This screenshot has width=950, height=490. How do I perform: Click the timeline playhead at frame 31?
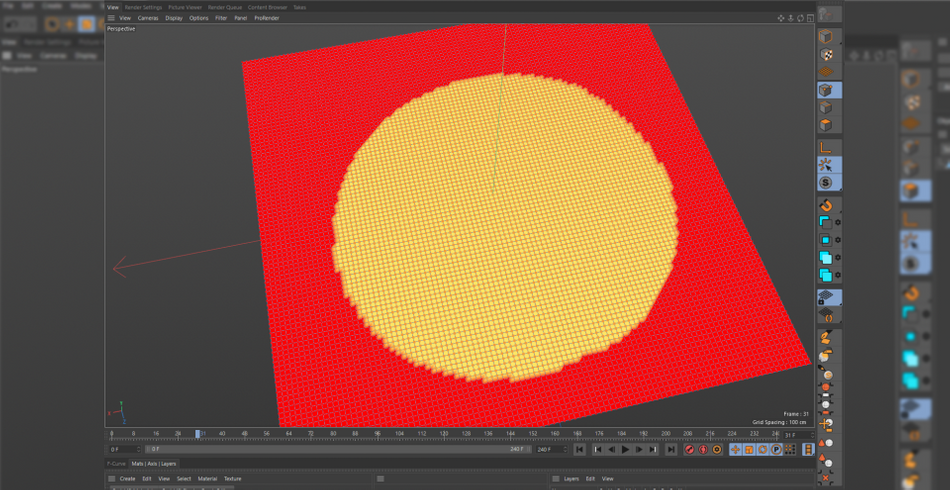coord(198,434)
